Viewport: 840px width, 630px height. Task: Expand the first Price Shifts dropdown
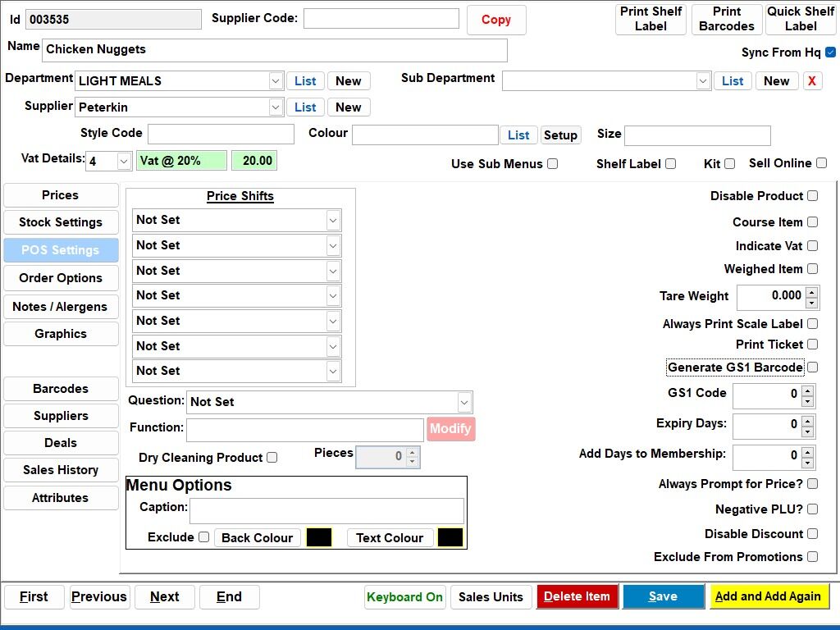[x=333, y=220]
